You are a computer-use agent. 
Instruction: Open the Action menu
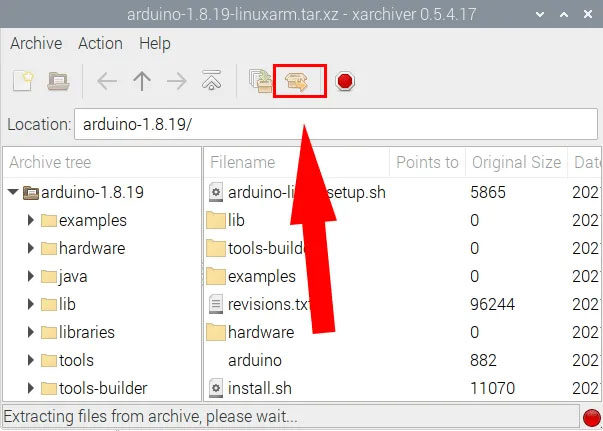click(100, 43)
